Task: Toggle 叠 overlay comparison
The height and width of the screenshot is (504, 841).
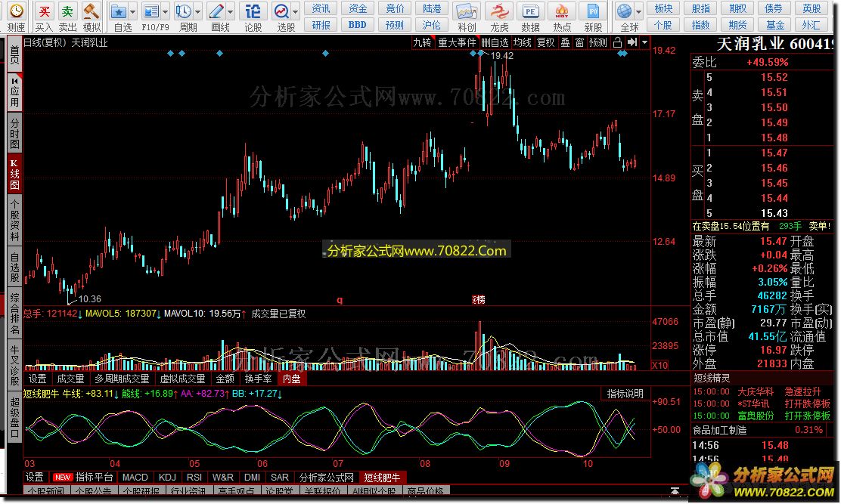Action: pos(565,42)
